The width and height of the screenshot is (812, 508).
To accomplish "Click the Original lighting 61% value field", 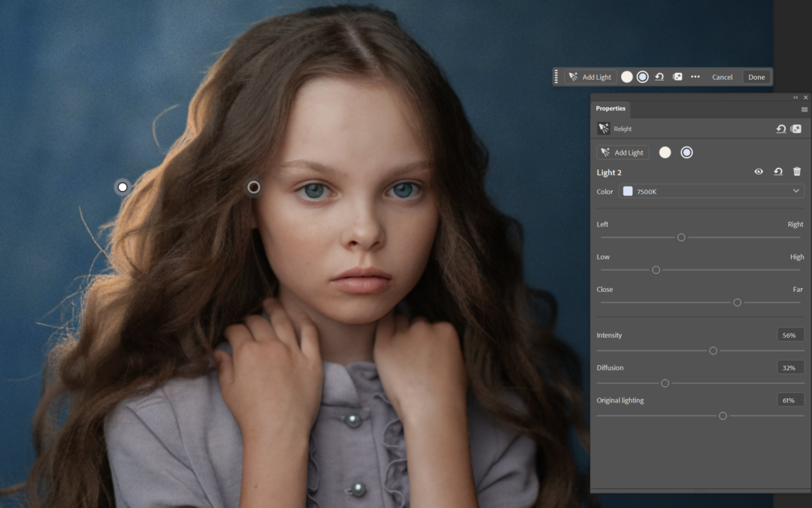I will click(790, 400).
